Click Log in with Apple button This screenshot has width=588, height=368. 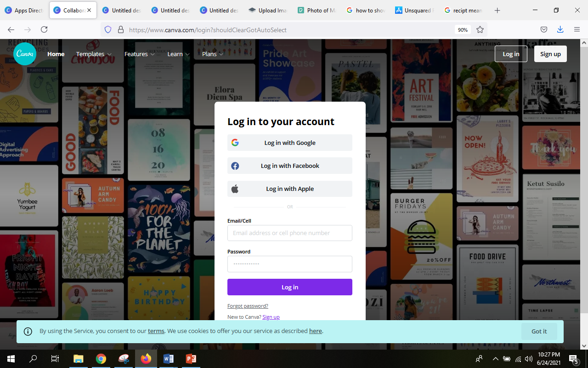coord(290,189)
